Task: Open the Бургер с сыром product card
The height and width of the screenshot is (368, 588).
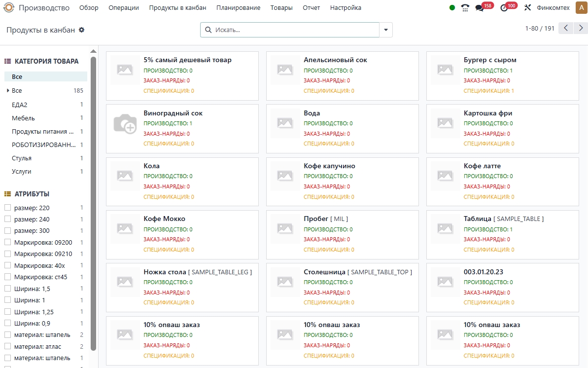Action: click(502, 75)
